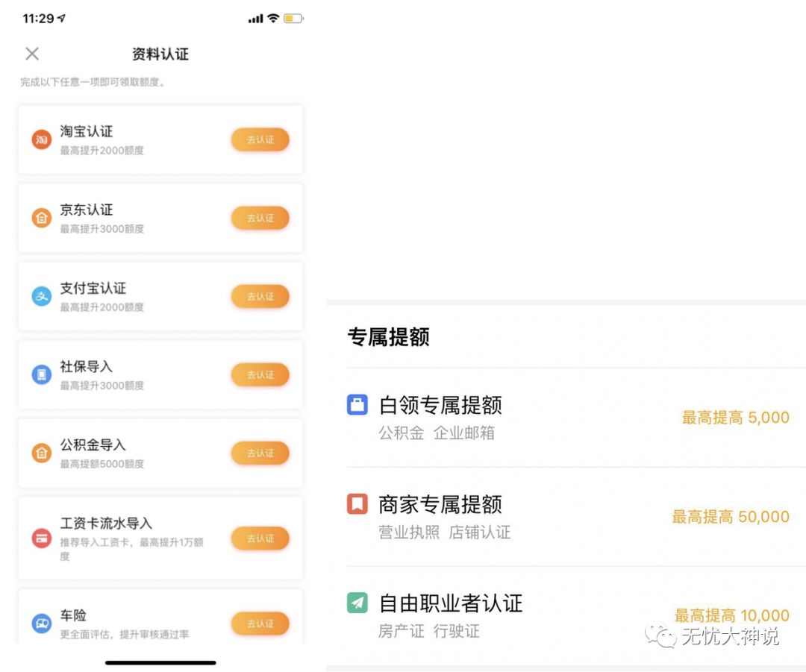Viewport: 806px width, 672px height.
Task: Select the 社保导入 title text
Action: click(87, 366)
